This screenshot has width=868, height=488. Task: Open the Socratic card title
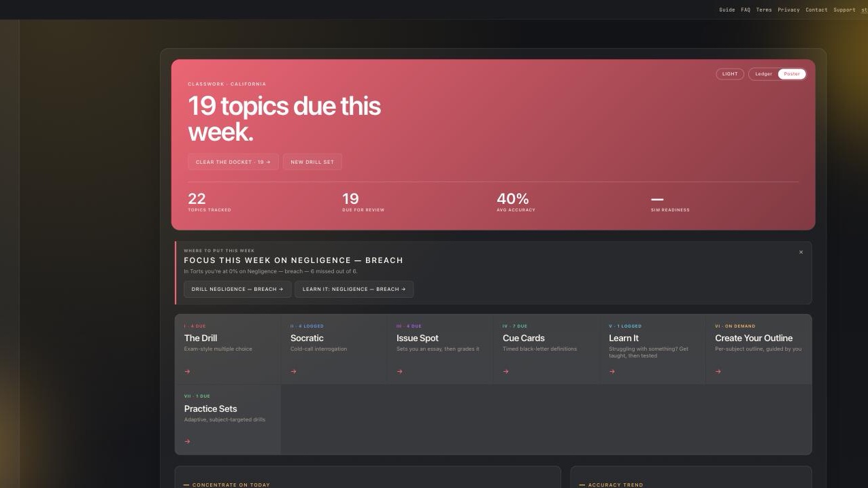click(x=307, y=338)
